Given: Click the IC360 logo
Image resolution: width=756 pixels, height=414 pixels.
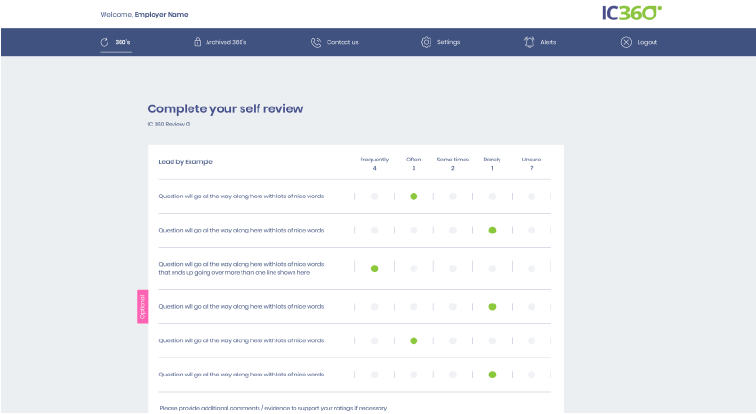Looking at the screenshot, I should coord(631,13).
